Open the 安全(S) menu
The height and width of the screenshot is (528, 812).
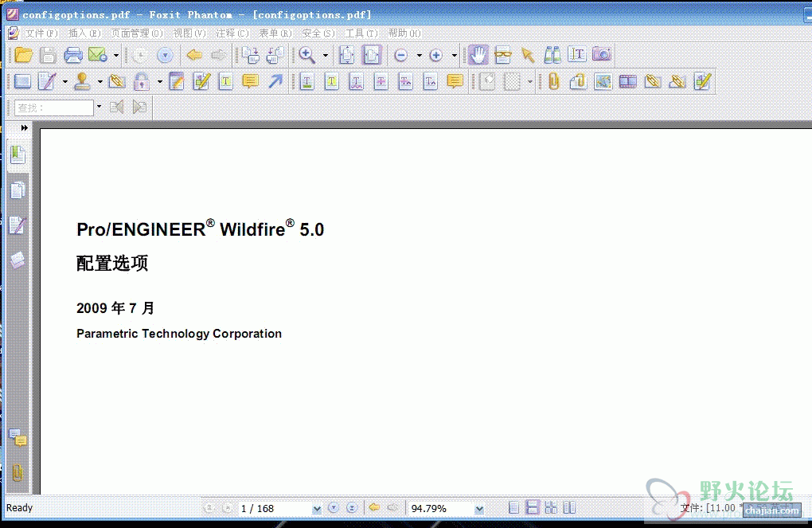(x=318, y=33)
